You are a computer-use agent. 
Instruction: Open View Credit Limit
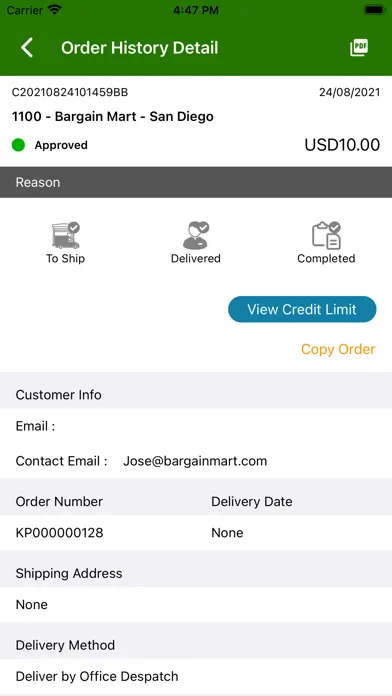(x=302, y=309)
